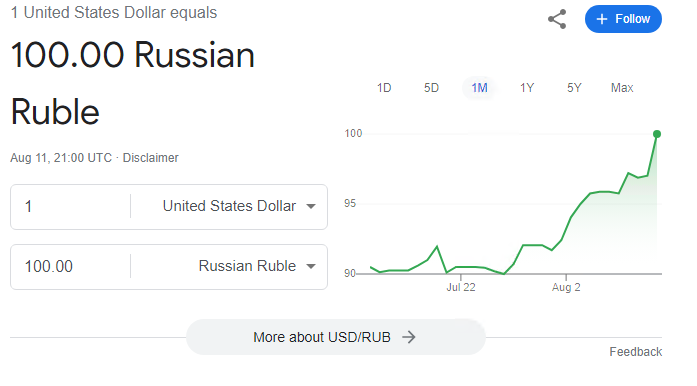
Task: Click the dollar amount input field
Action: click(x=71, y=206)
